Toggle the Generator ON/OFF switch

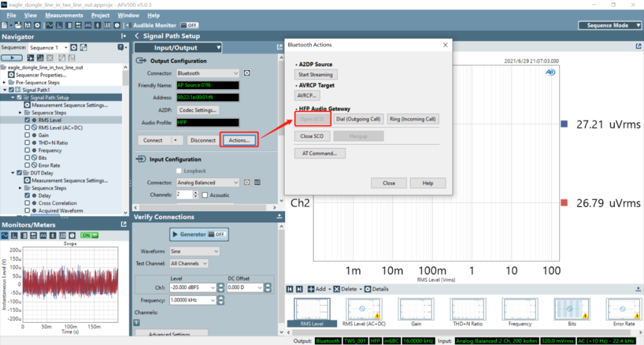coord(216,235)
